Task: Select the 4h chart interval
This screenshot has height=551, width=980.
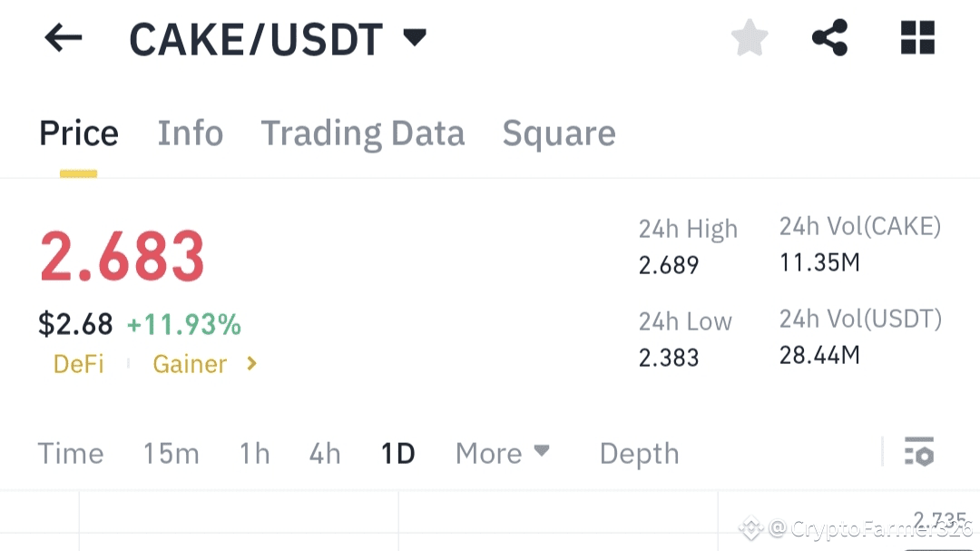Action: 325,453
